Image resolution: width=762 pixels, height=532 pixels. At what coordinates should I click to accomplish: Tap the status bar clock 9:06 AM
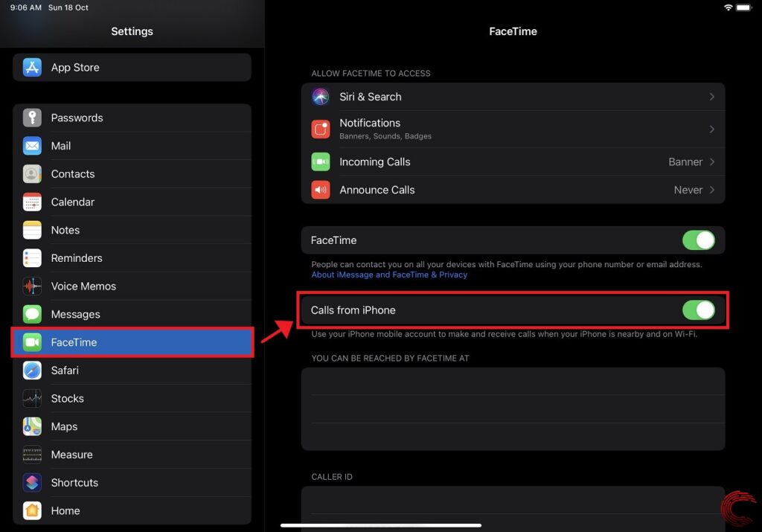click(x=26, y=7)
